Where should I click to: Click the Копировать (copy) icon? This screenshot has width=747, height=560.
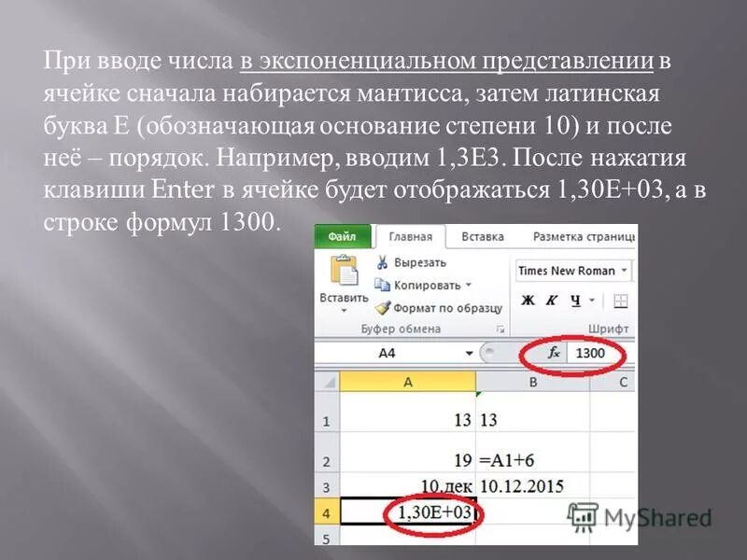point(382,284)
